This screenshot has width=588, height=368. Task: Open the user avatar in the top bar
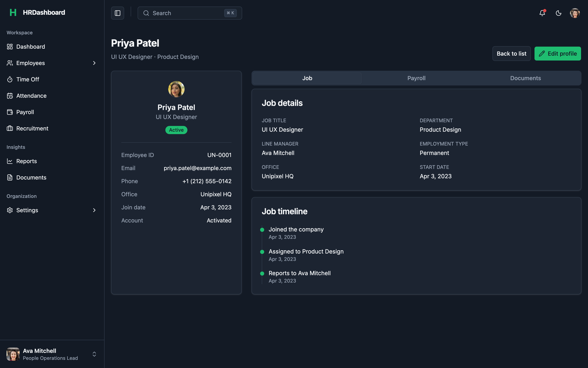point(575,13)
